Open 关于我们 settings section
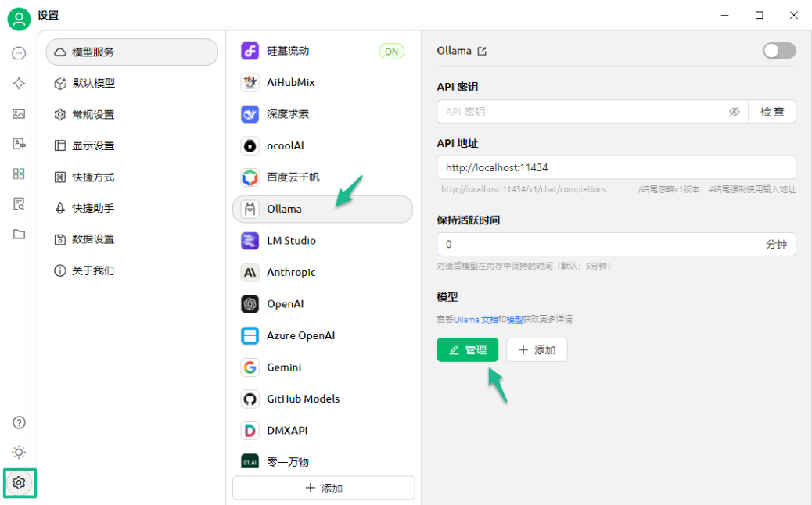 click(x=132, y=270)
